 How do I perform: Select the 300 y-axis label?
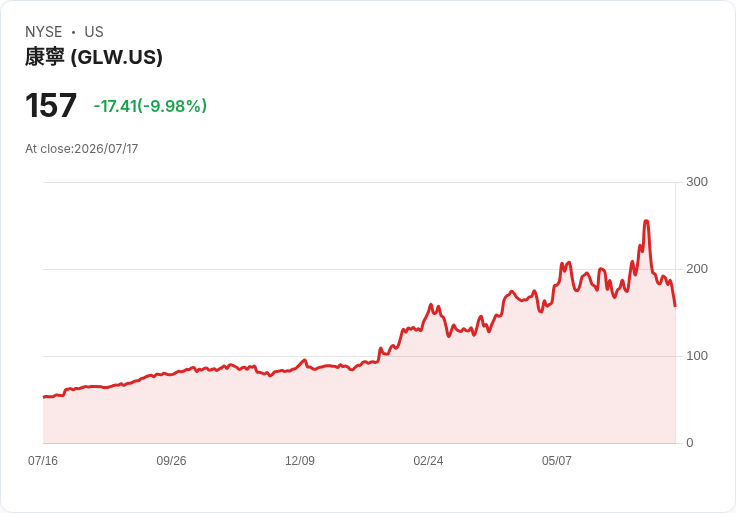point(697,182)
